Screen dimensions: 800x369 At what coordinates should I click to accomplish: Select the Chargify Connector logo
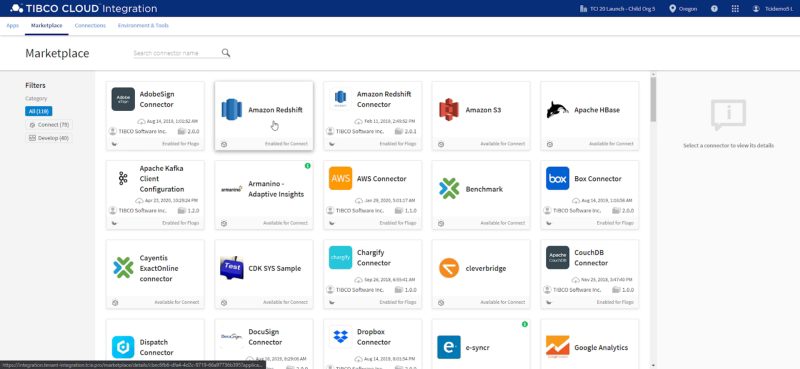click(340, 257)
